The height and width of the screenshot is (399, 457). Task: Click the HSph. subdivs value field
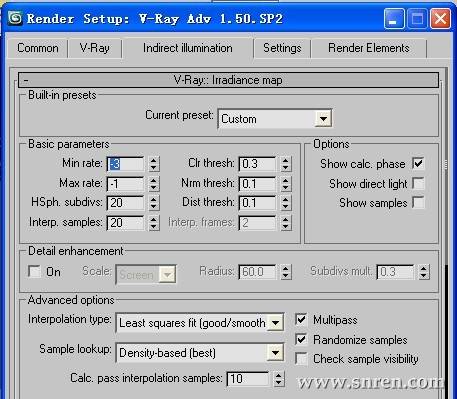point(125,203)
